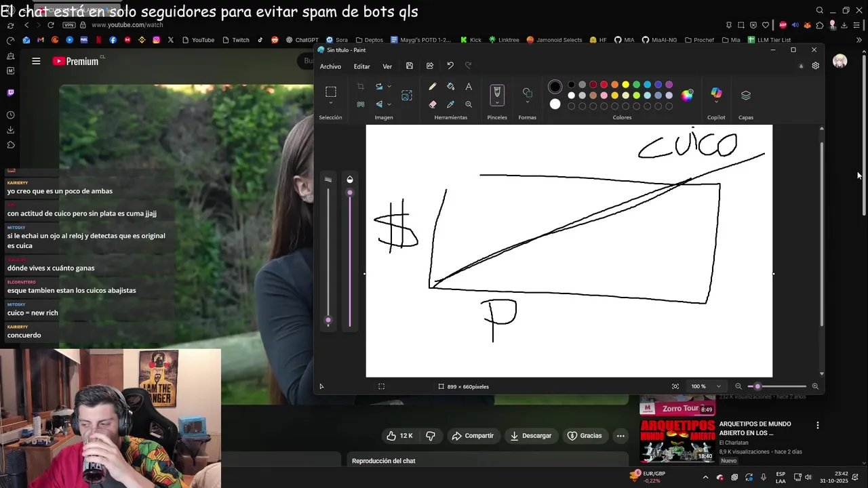Select the Pencil tool in Paint

(x=432, y=87)
